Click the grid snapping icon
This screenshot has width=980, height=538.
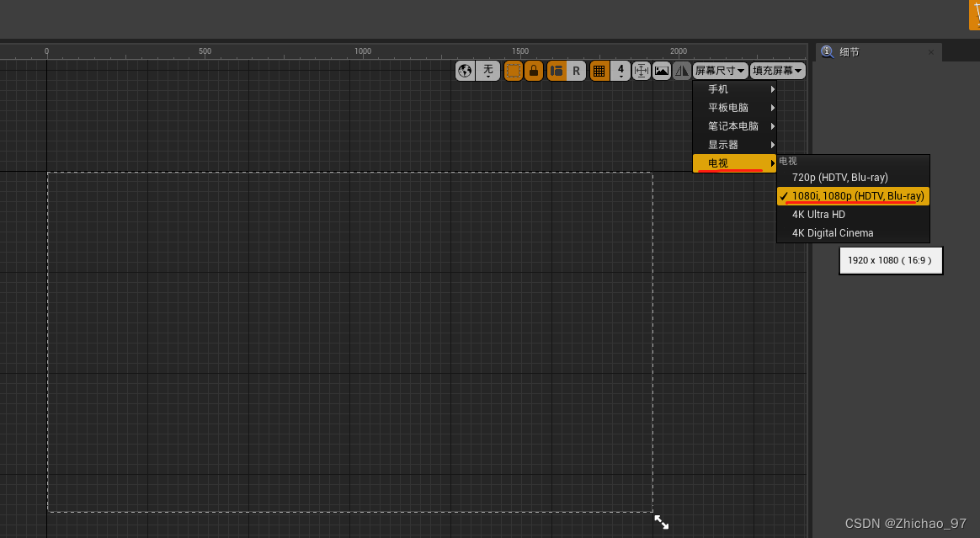pyautogui.click(x=599, y=70)
